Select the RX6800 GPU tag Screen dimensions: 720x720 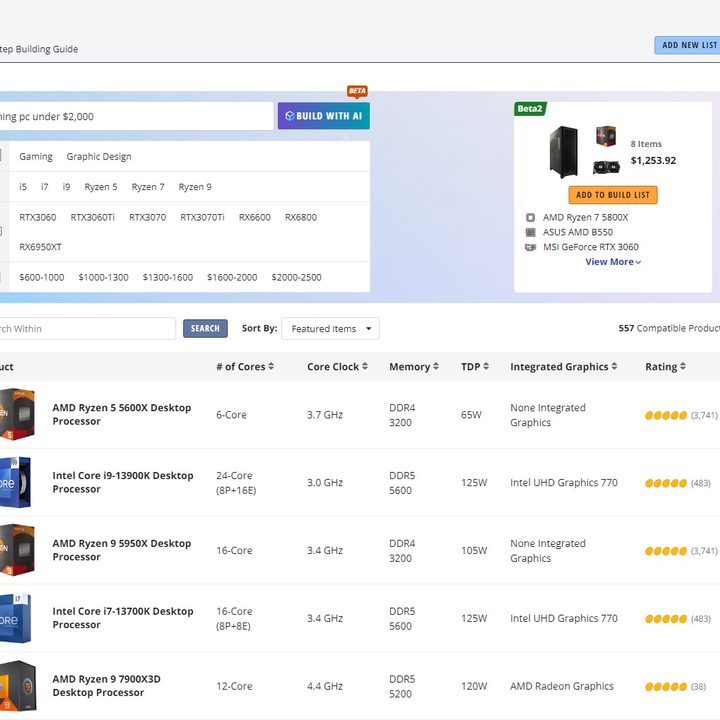click(301, 217)
